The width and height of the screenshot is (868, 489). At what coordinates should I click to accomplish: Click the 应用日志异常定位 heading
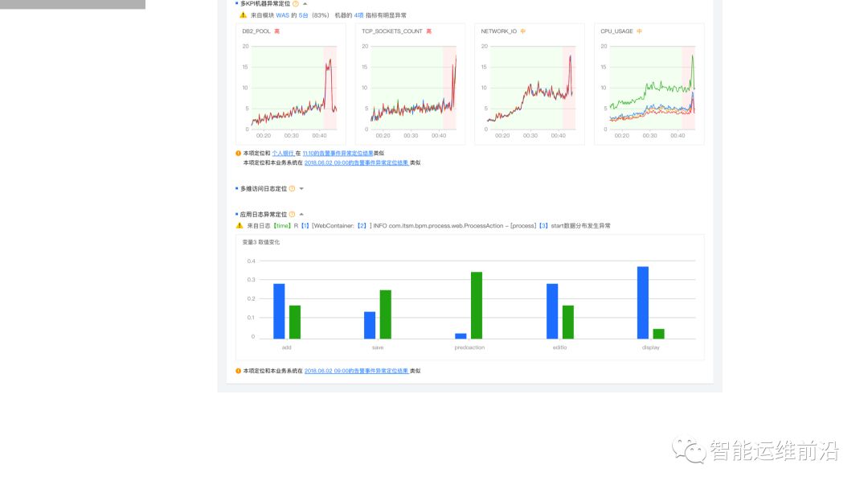264,214
